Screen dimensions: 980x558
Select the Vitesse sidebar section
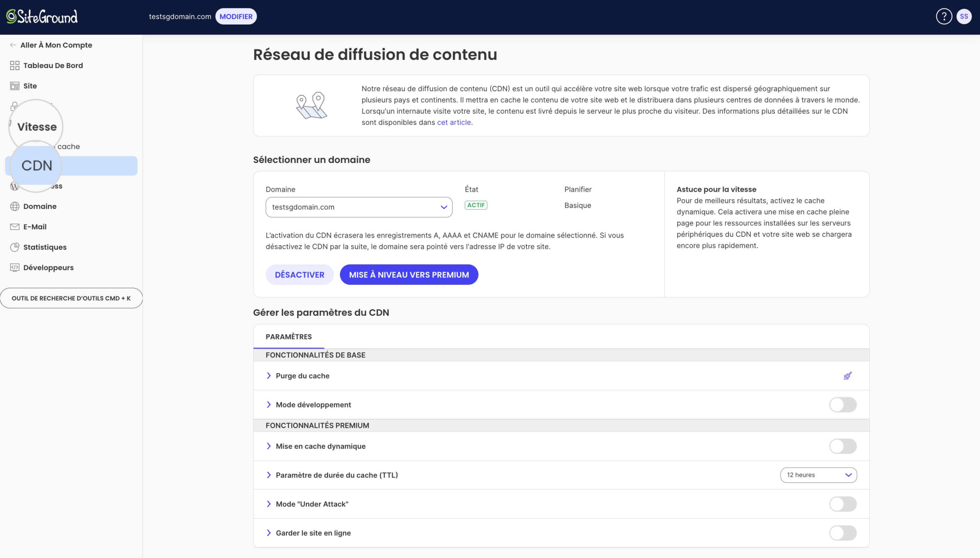37,127
